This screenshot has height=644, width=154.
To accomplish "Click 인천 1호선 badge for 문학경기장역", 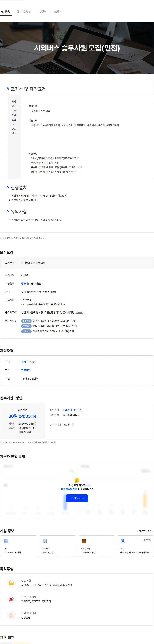I will 26,326.
